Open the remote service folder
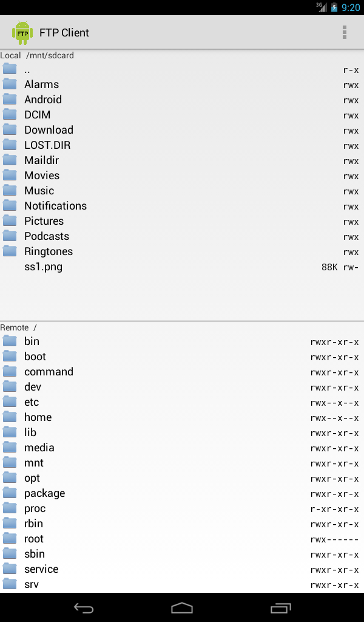Image resolution: width=364 pixels, height=622 pixels. (41, 569)
